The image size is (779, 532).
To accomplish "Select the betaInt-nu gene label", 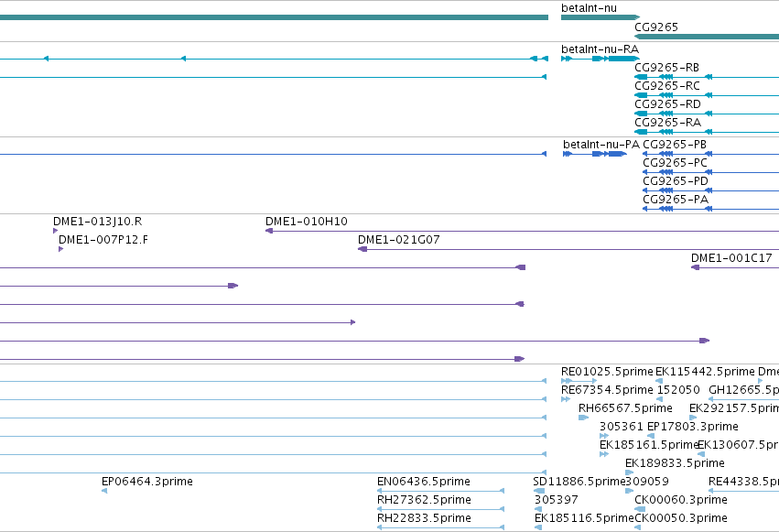I will (x=589, y=8).
